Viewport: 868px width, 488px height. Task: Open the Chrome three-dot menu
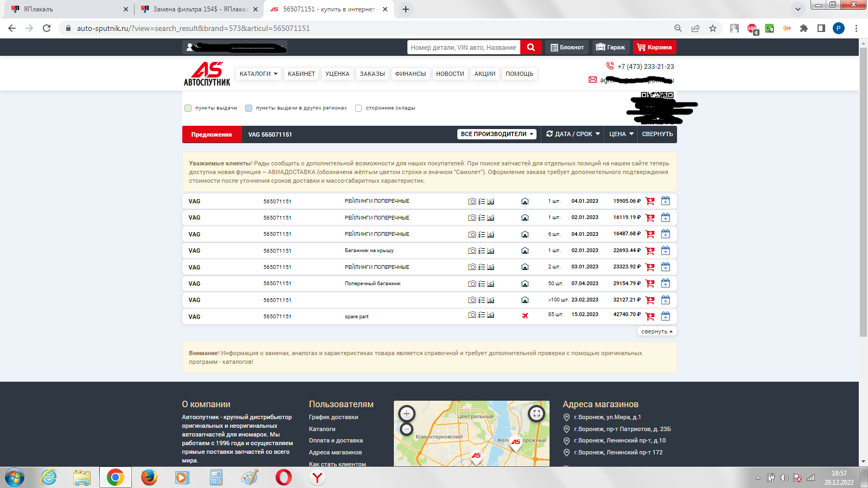click(856, 28)
